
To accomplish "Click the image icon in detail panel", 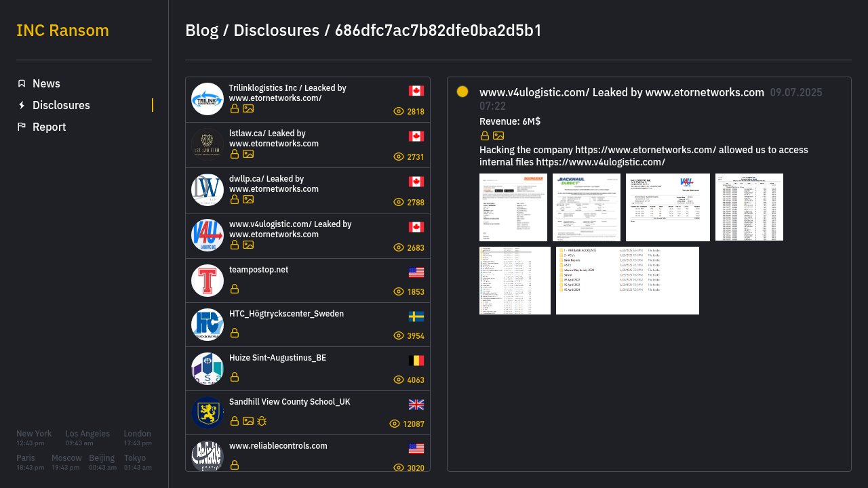I will (x=498, y=136).
